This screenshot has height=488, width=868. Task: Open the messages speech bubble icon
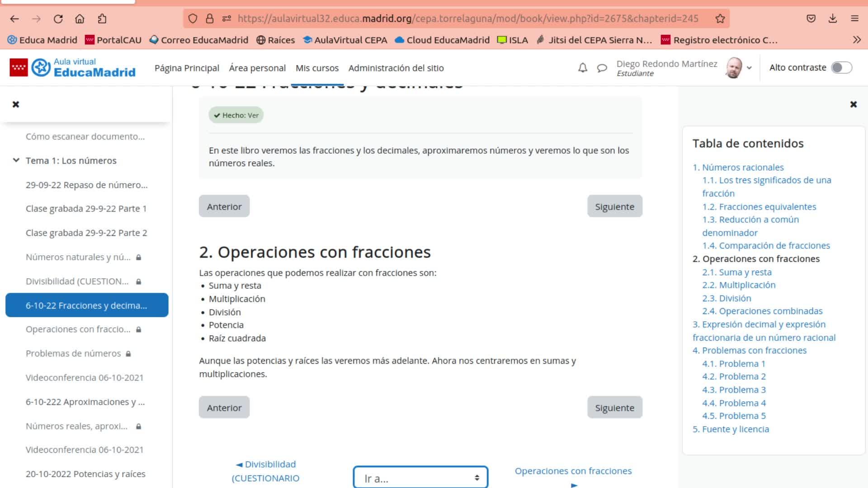(602, 68)
